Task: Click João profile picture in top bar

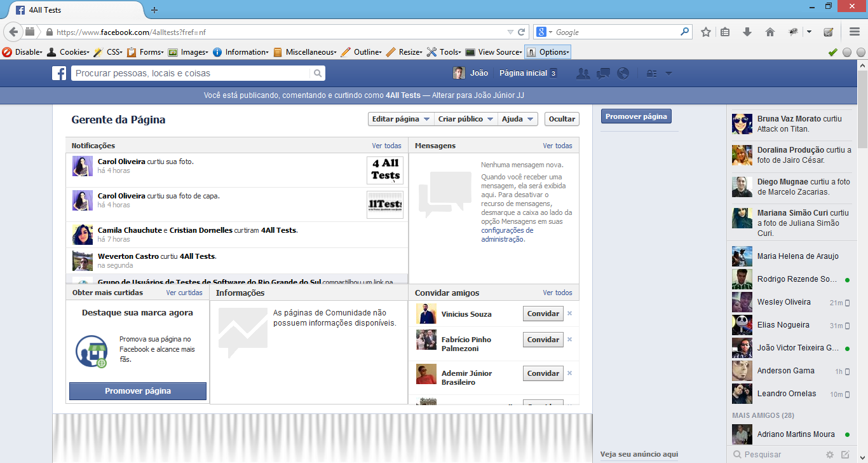Action: coord(459,73)
